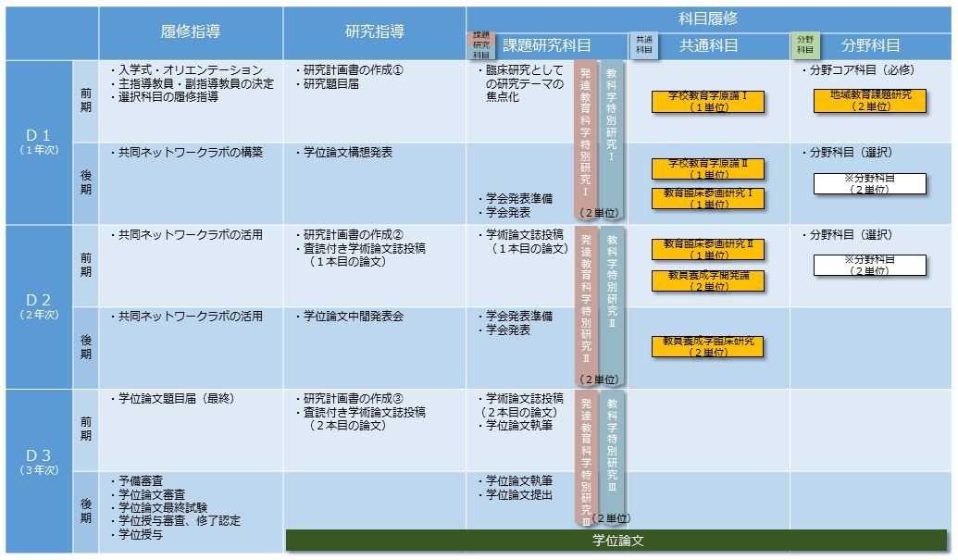958x560 pixels.
Task: Click the green 分野科目 legend badge
Action: 805,45
